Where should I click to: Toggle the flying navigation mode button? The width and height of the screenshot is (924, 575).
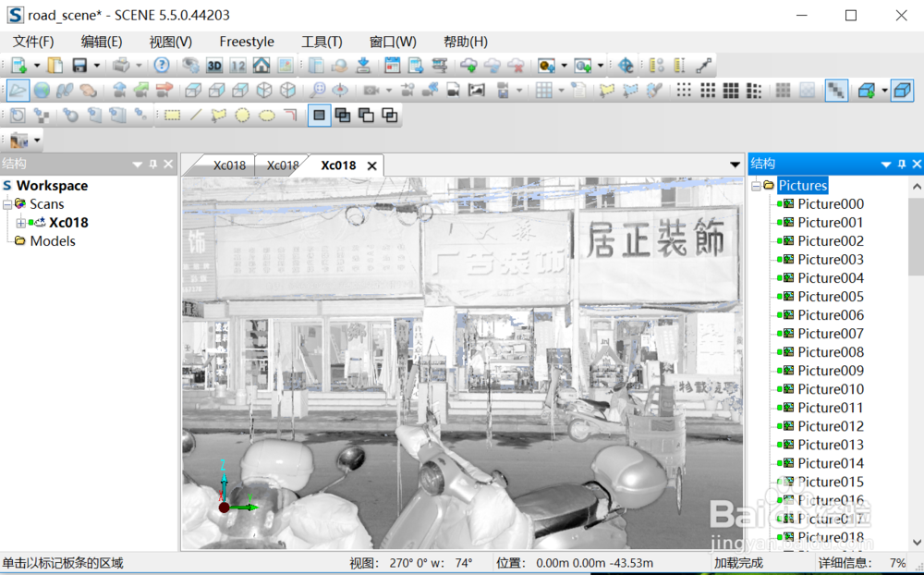pos(18,91)
